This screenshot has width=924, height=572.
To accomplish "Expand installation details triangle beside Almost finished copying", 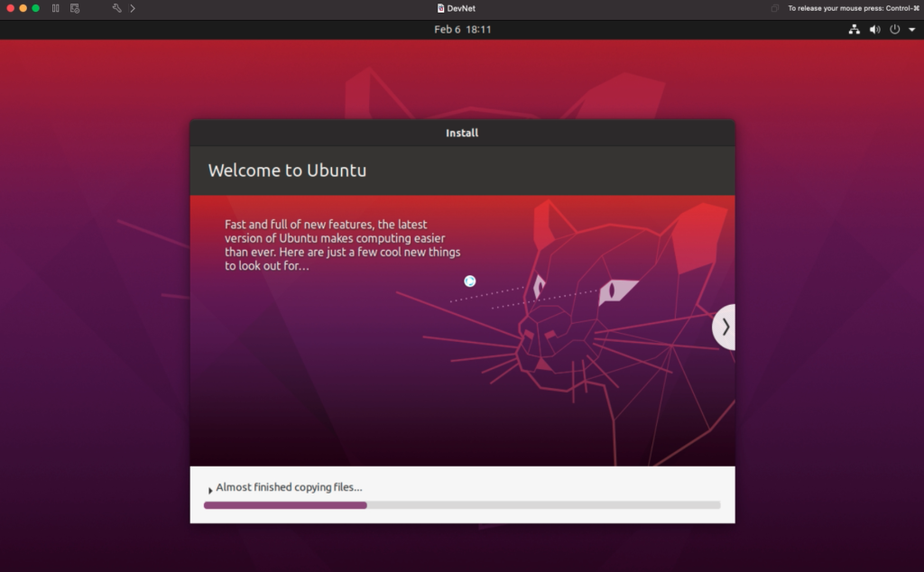I will tap(209, 490).
